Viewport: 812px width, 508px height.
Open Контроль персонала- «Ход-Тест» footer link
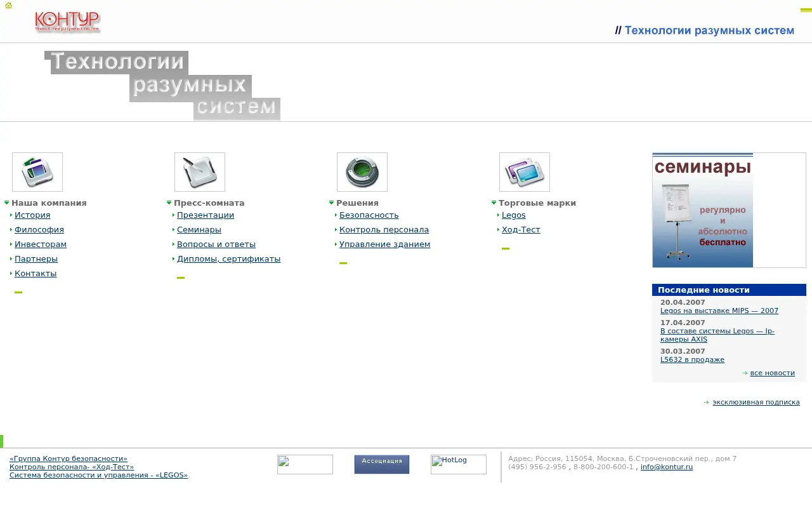(72, 467)
